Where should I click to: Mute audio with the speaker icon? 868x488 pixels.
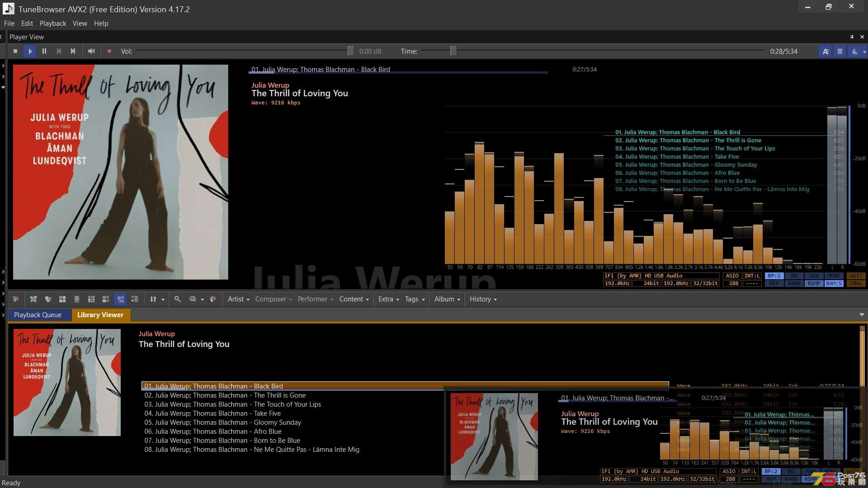91,51
